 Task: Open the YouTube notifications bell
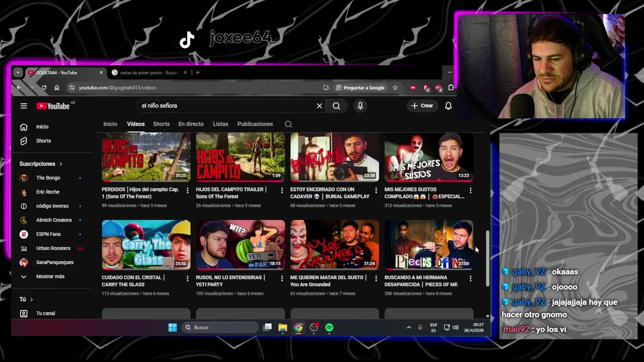click(x=448, y=106)
